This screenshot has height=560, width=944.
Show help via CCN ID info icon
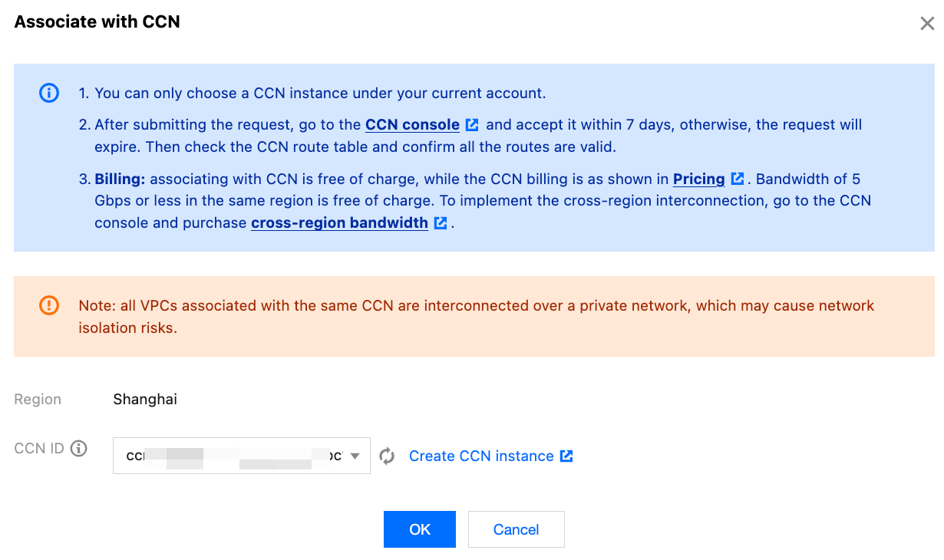(x=78, y=449)
